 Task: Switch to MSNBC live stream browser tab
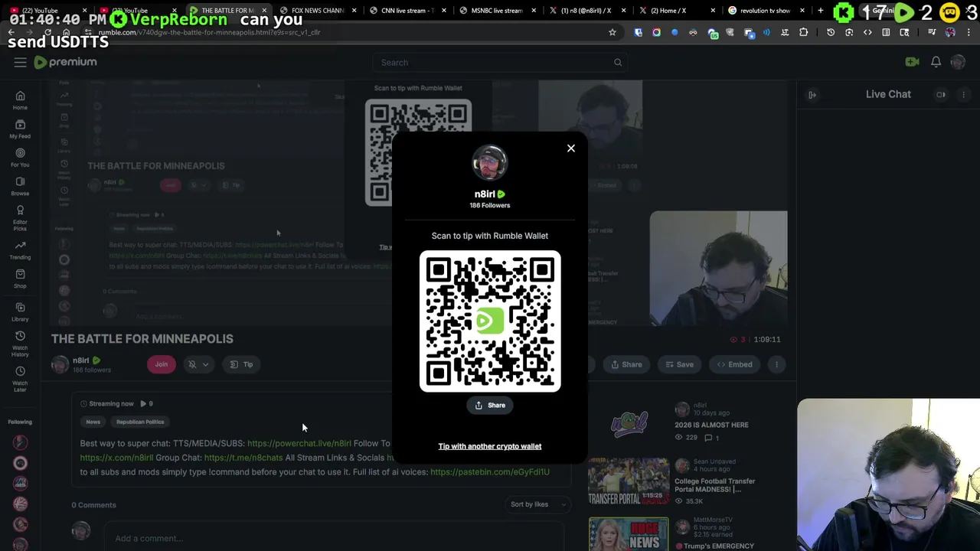(496, 11)
